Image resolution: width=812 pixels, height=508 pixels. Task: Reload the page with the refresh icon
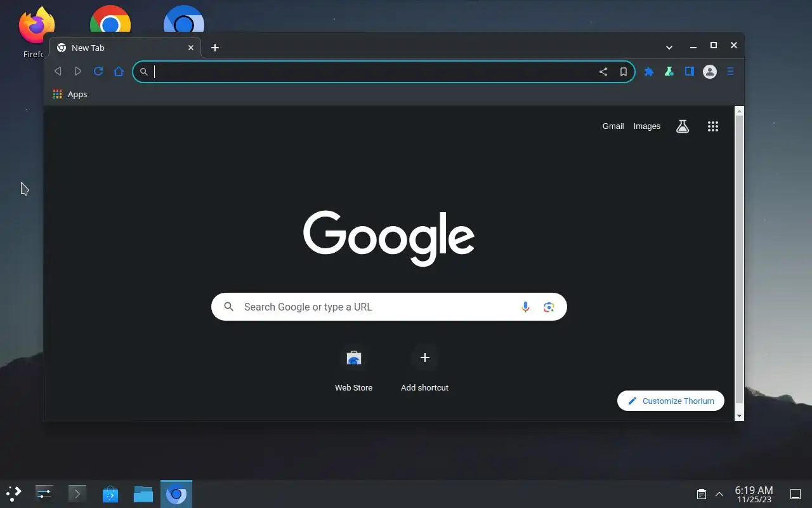(x=98, y=71)
